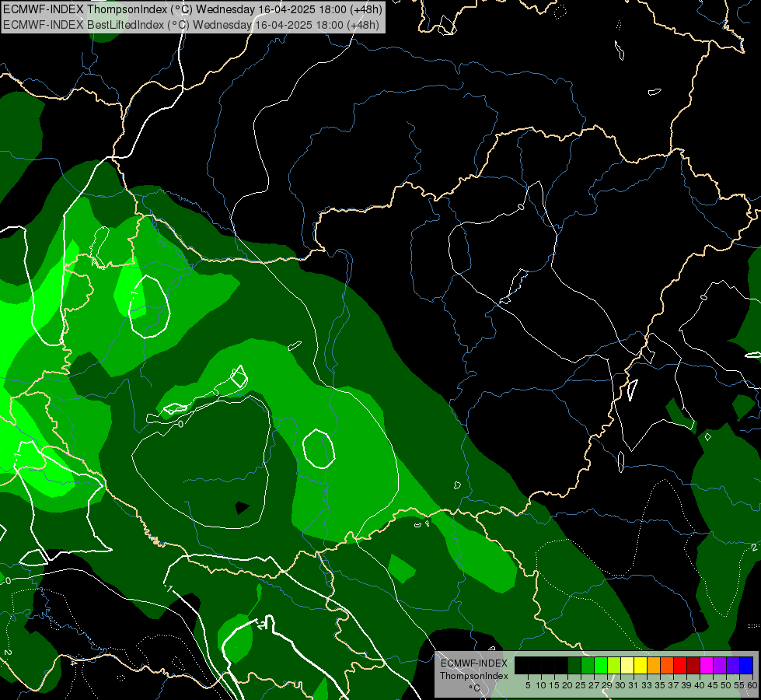Click the ThompsonIndex title line at top
The width and height of the screenshot is (761, 700).
coord(193,9)
